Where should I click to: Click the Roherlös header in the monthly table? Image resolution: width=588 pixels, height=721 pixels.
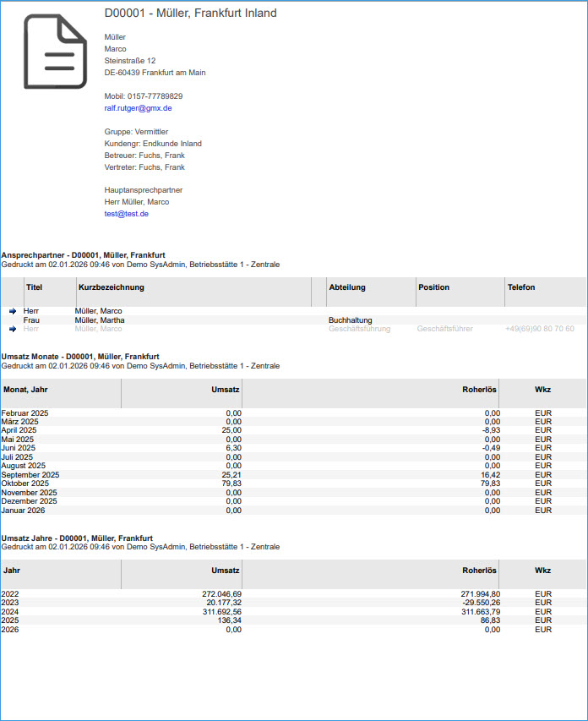[479, 389]
